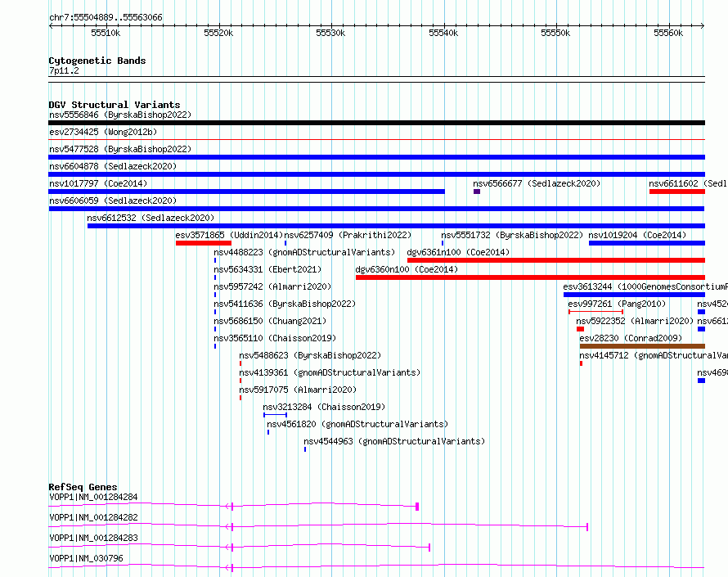Select the nsv5477528 (ByrskaBishop2022) label
The image size is (728, 577).
click(120, 149)
